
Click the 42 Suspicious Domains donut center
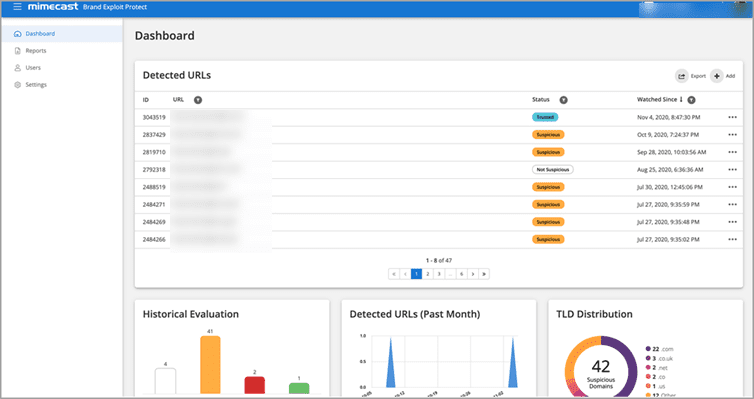pyautogui.click(x=601, y=373)
